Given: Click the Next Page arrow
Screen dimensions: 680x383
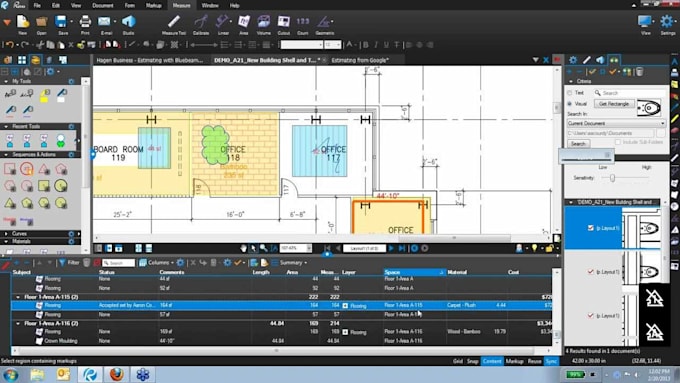Looking at the screenshot, I should (x=392, y=248).
